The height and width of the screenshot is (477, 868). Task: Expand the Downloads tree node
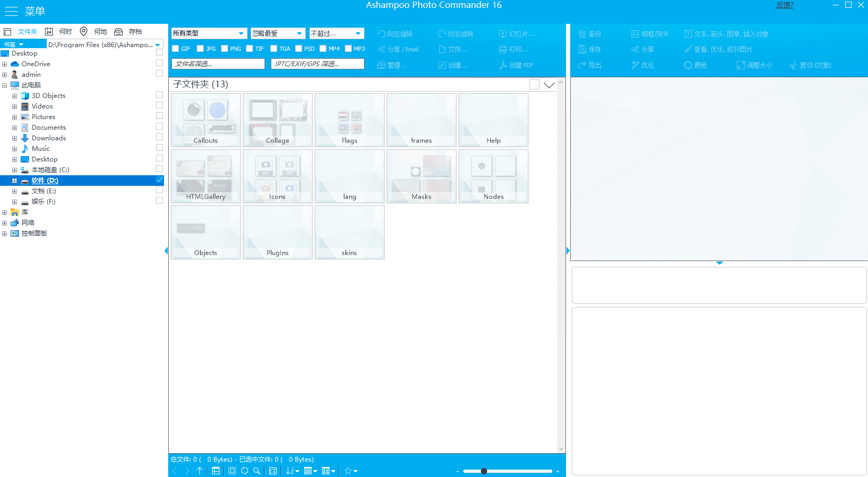coord(15,138)
